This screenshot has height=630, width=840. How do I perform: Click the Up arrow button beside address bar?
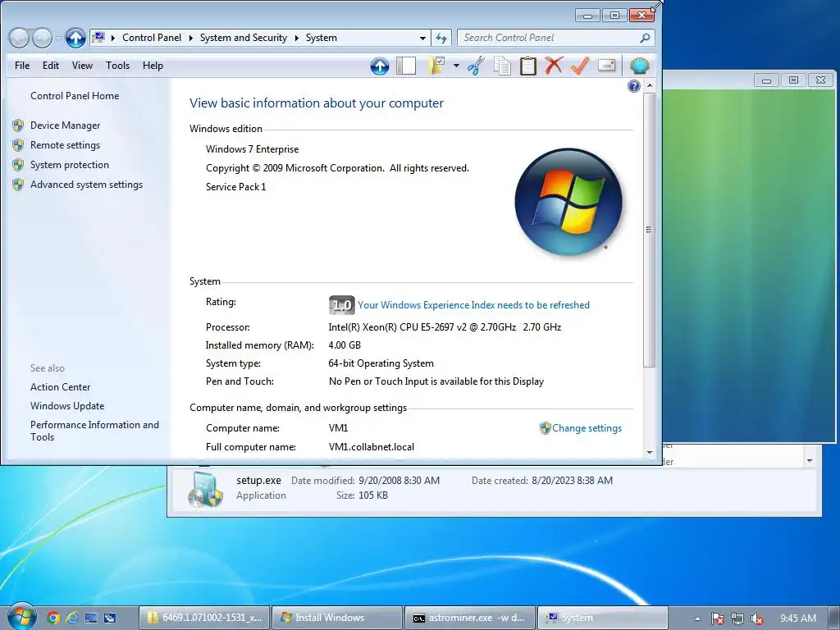(x=75, y=38)
